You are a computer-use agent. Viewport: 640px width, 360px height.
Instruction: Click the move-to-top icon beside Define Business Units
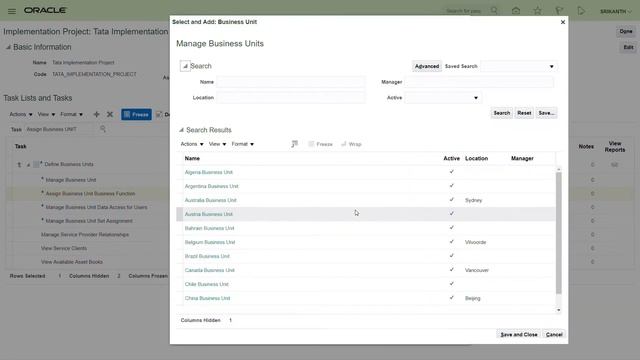pyautogui.click(x=19, y=164)
